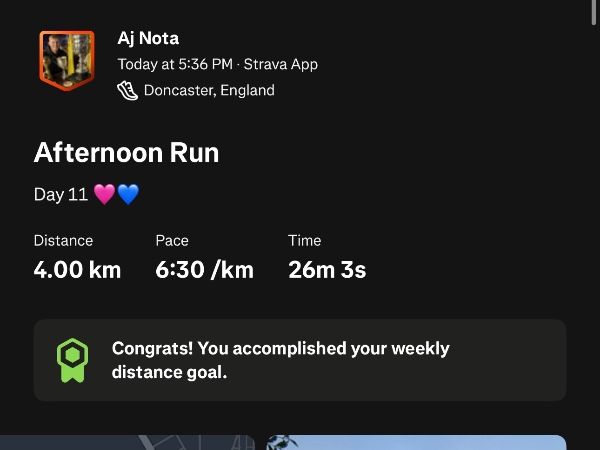Click the Strava App source label

[x=281, y=64]
